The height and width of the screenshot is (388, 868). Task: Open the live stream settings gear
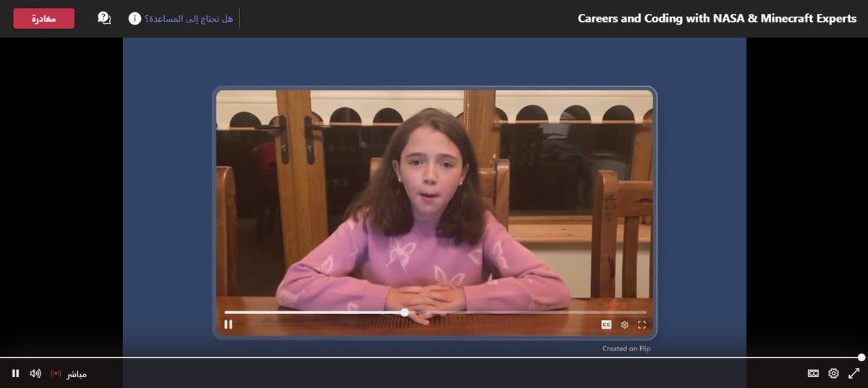click(x=833, y=374)
